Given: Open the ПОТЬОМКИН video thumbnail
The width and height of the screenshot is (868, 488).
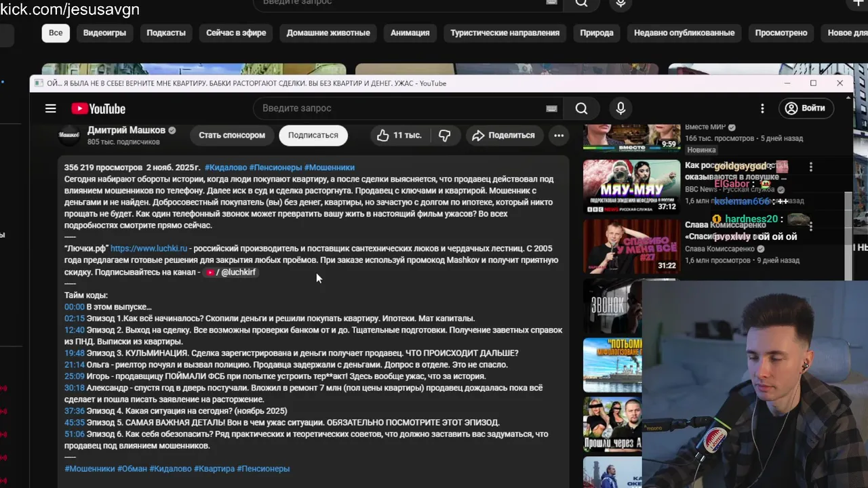Looking at the screenshot, I should click(x=612, y=365).
